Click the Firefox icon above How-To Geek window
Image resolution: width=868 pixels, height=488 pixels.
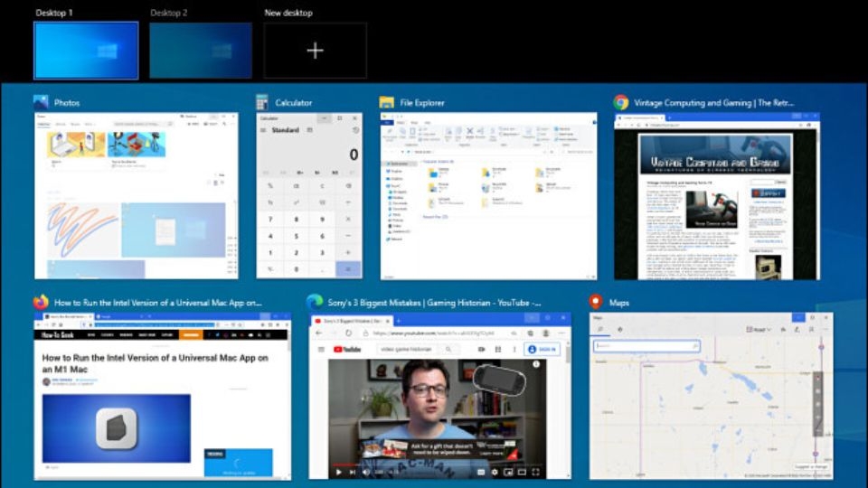41,302
